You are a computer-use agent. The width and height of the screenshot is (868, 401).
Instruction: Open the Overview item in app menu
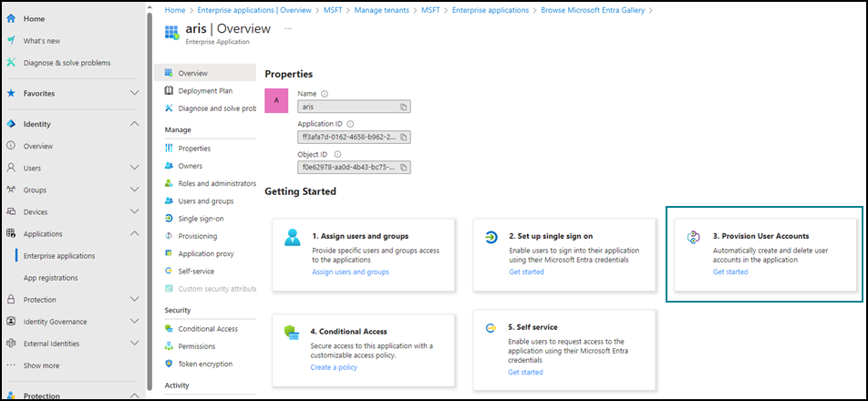coord(205,73)
